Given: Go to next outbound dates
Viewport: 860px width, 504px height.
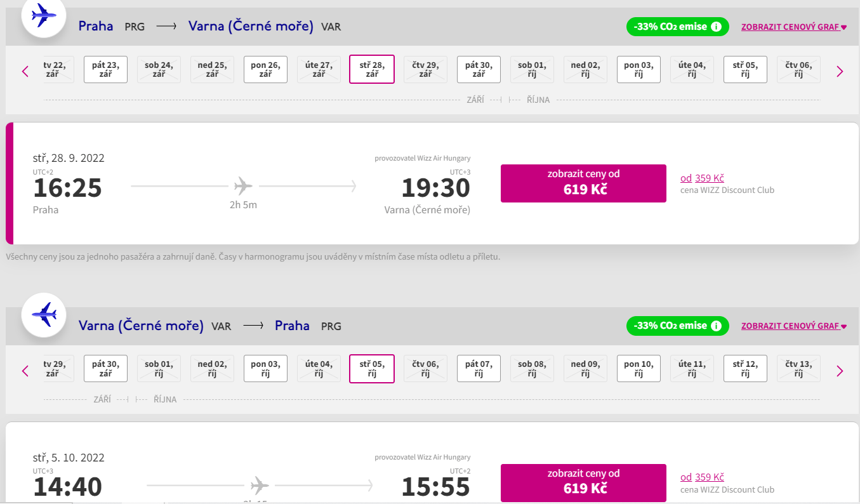Looking at the screenshot, I should click(840, 71).
